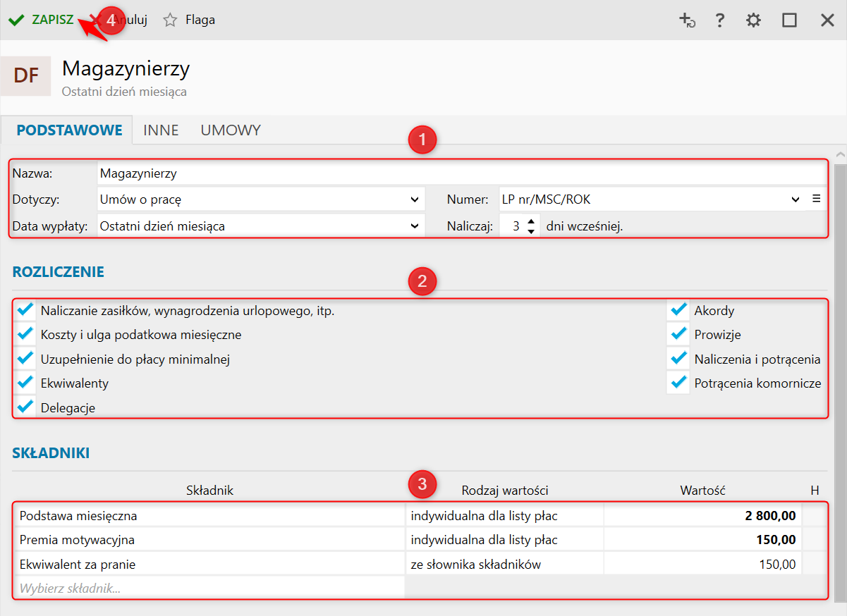This screenshot has width=847, height=616.
Task: Click the 2 800,00 value cell
Action: [x=703, y=516]
